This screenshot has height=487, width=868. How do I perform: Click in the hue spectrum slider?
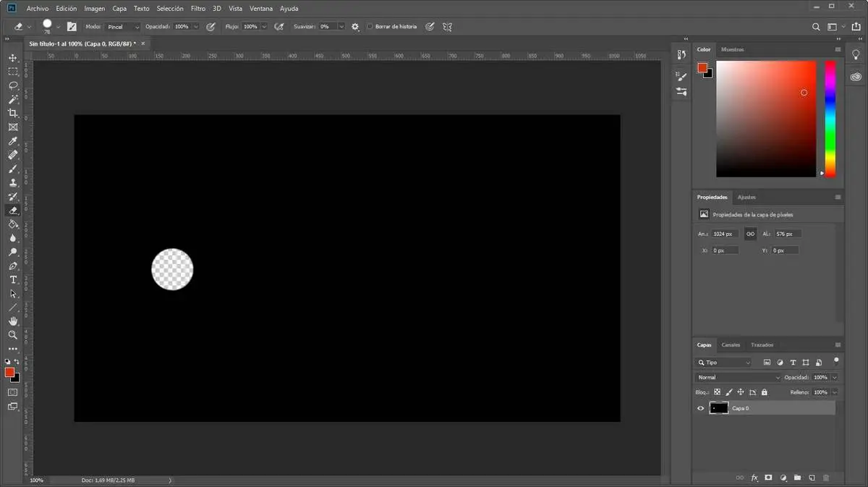pyautogui.click(x=830, y=119)
